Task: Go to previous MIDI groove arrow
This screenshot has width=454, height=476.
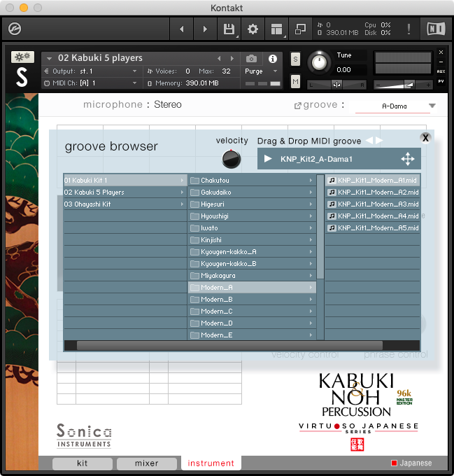Action: 369,141
